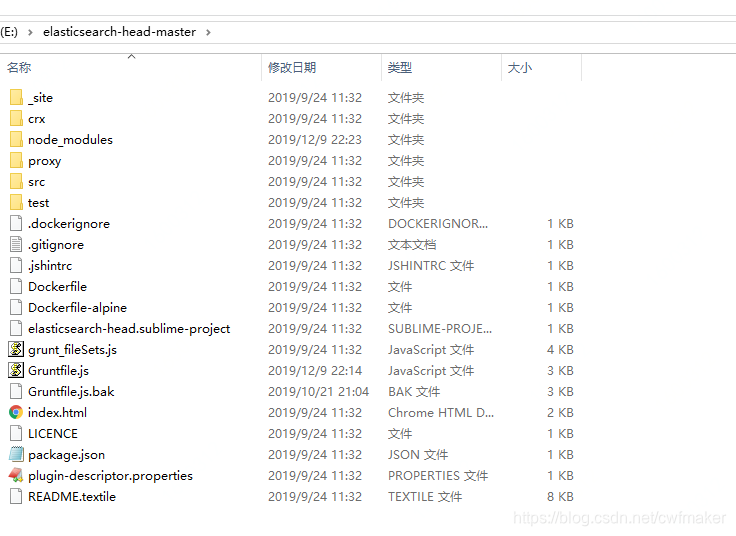The image size is (736, 536).
Task: Select the elasticsearch-head.sublime-project file name
Action: click(x=129, y=329)
